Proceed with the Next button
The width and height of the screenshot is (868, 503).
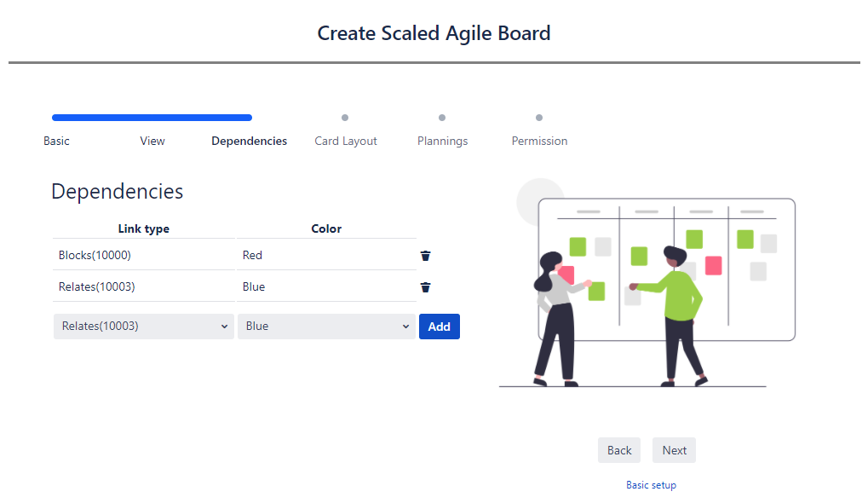[x=675, y=450]
